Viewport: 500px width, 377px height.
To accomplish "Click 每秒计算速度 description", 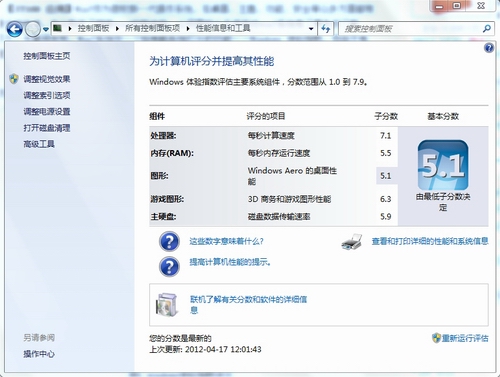I will [271, 136].
